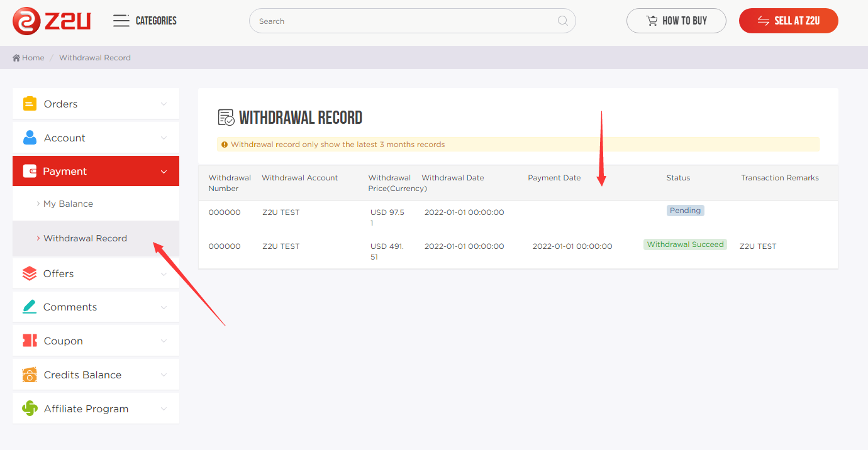Click the Withdrawal Record document icon in heading

click(x=226, y=118)
